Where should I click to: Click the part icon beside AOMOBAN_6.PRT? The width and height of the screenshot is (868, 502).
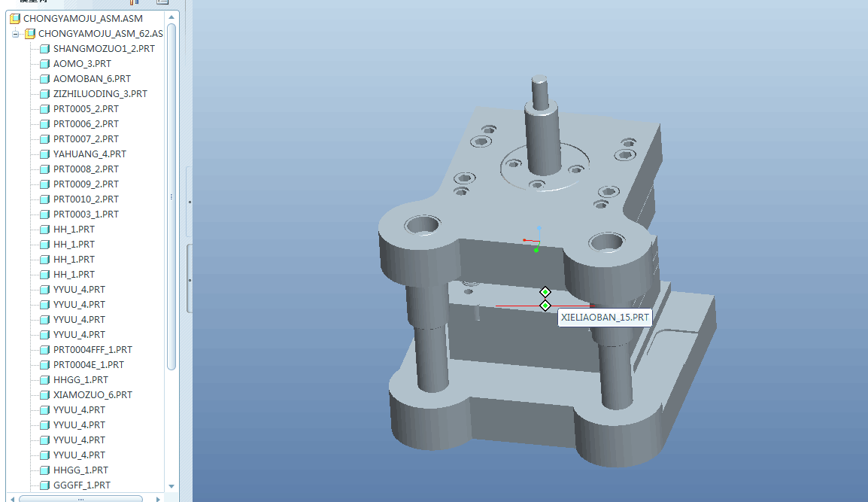coord(45,79)
